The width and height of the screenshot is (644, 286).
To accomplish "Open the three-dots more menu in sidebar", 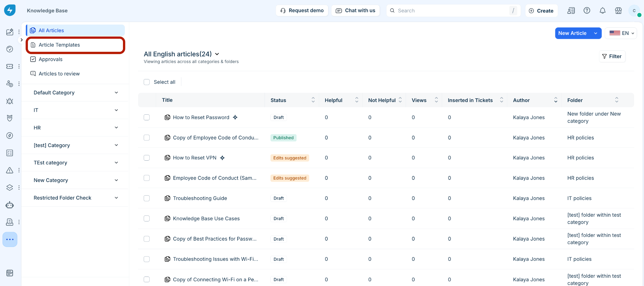I will tap(10, 239).
